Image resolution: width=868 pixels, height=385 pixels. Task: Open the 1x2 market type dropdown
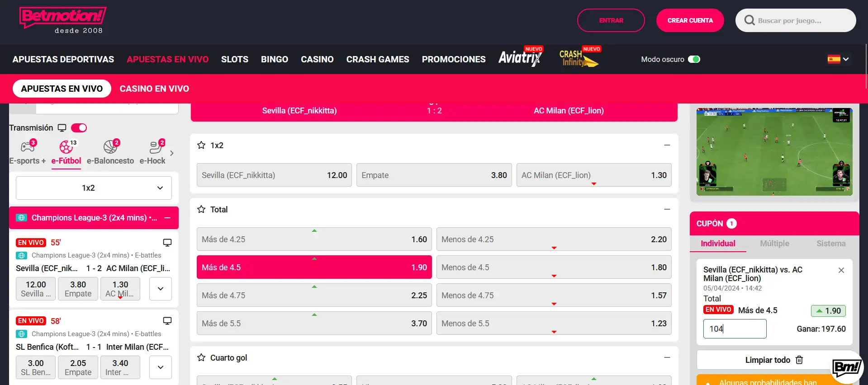pyautogui.click(x=94, y=188)
